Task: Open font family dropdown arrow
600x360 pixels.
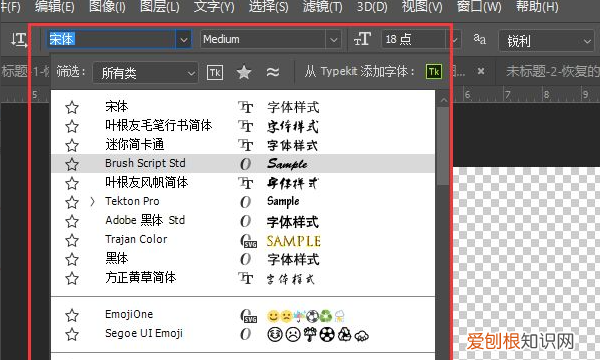Action: pyautogui.click(x=184, y=39)
